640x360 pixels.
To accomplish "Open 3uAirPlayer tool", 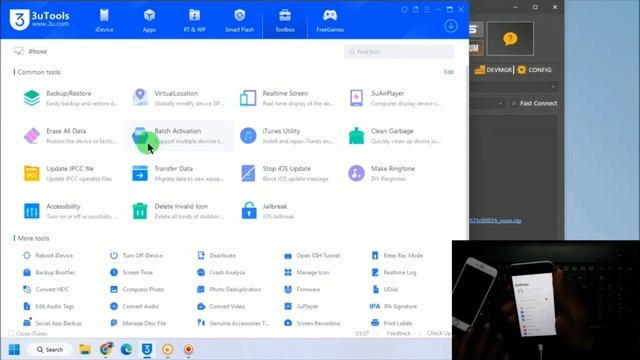I will click(395, 98).
